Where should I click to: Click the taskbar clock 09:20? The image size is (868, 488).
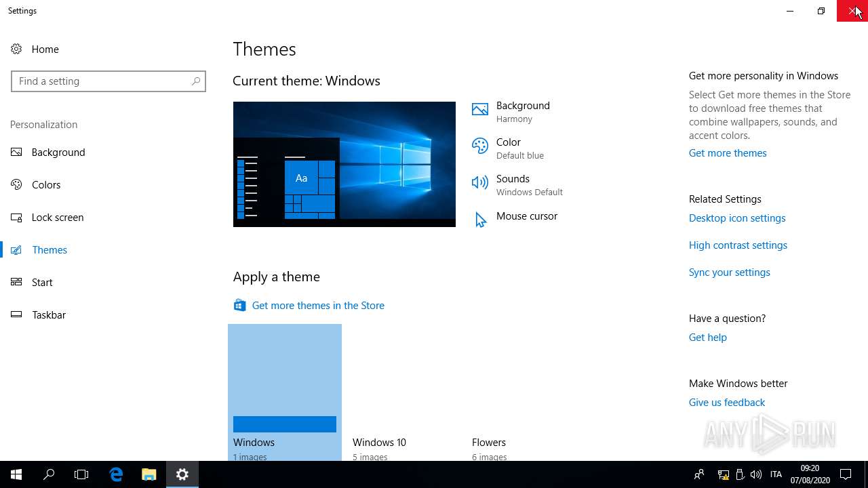[x=810, y=474]
